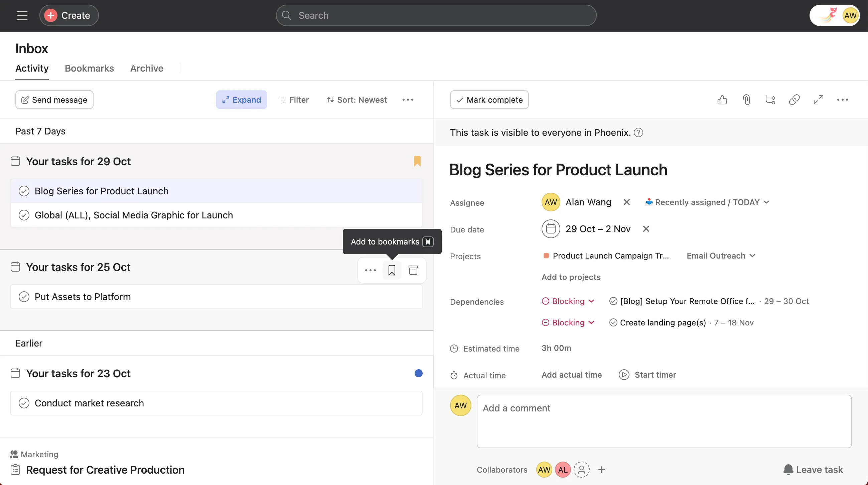The width and height of the screenshot is (868, 485).
Task: Open Recently assigned / TODAY section dropdown
Action: 707,202
